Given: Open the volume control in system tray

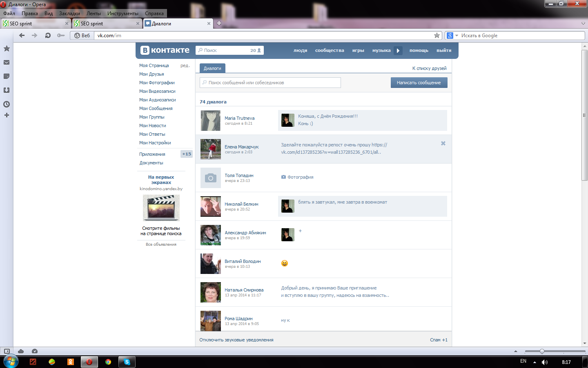Looking at the screenshot, I should 545,362.
